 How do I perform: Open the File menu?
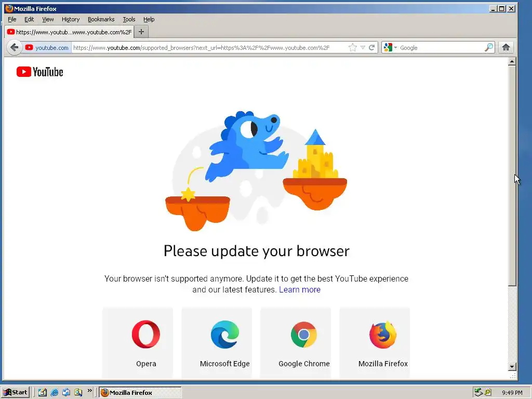12,19
